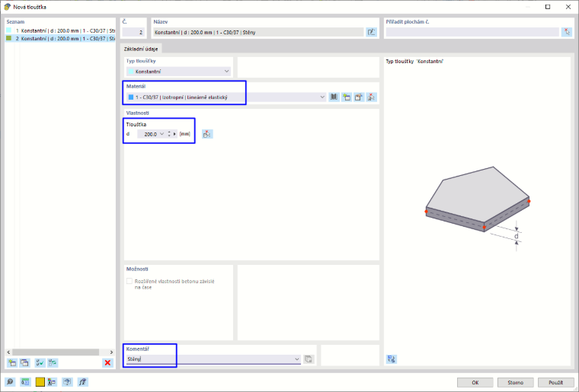Delete selected thickness with red X icon
This screenshot has width=579, height=392.
[107, 363]
